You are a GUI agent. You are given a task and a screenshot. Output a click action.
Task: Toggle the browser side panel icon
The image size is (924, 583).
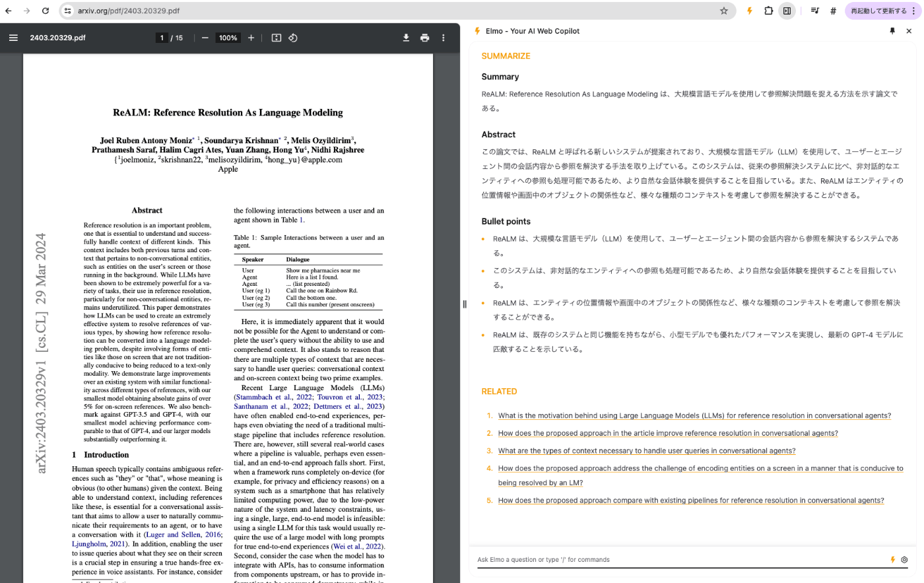coord(787,11)
